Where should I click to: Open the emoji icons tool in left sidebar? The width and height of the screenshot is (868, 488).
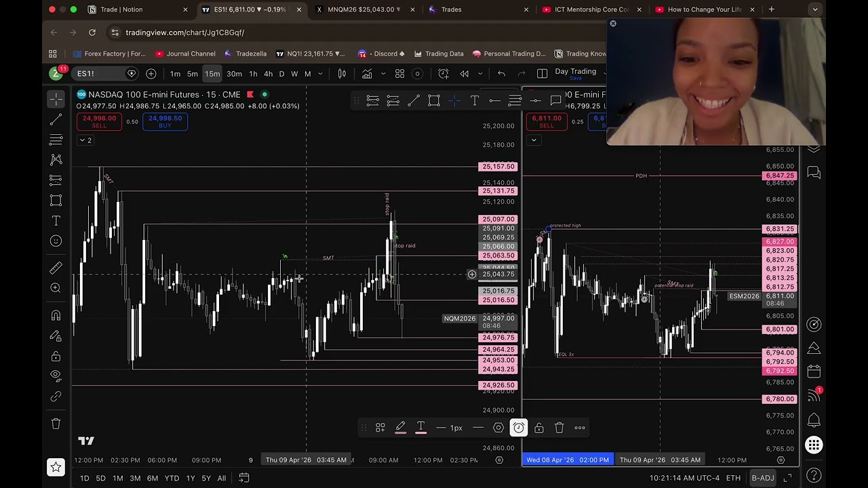(x=56, y=241)
